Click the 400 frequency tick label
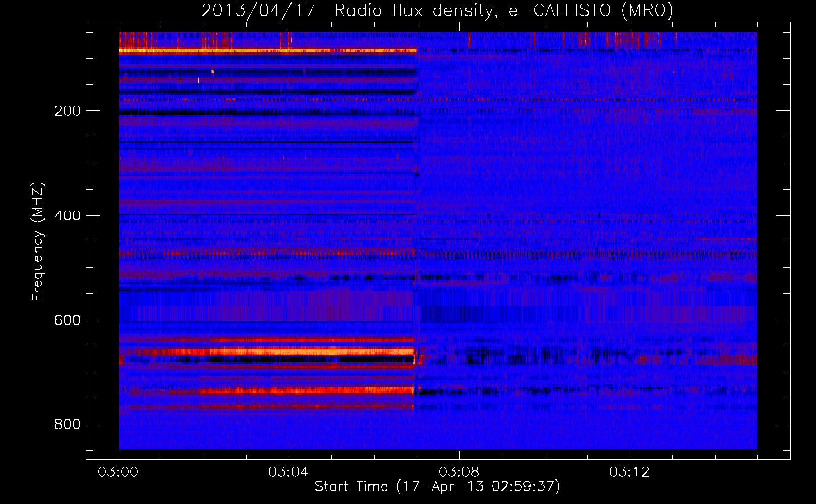 68,216
